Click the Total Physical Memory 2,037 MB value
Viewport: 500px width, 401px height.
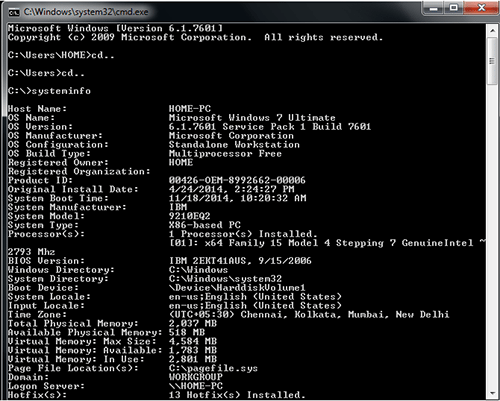pos(193,323)
